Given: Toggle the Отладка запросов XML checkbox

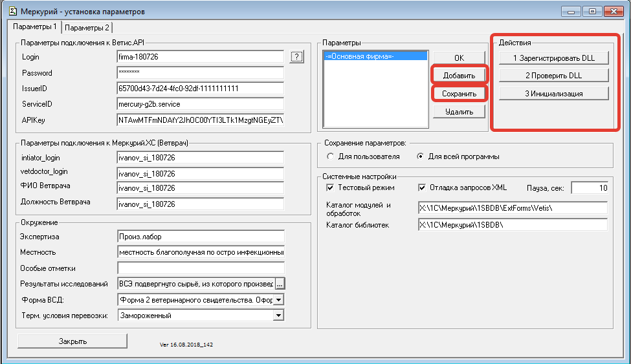Looking at the screenshot, I should [422, 188].
